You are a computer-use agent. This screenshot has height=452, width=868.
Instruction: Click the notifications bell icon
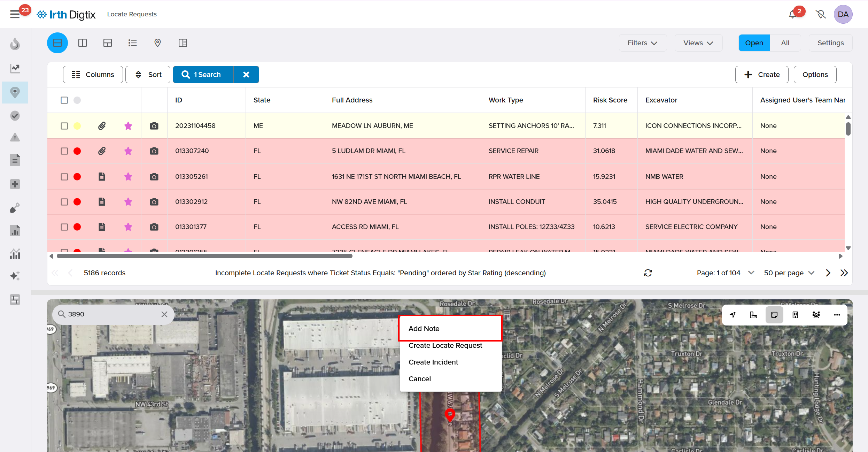pyautogui.click(x=792, y=14)
